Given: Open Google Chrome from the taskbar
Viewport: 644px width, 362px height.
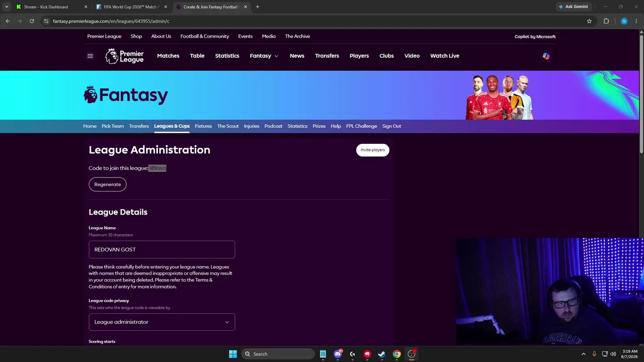Looking at the screenshot, I should [397, 354].
